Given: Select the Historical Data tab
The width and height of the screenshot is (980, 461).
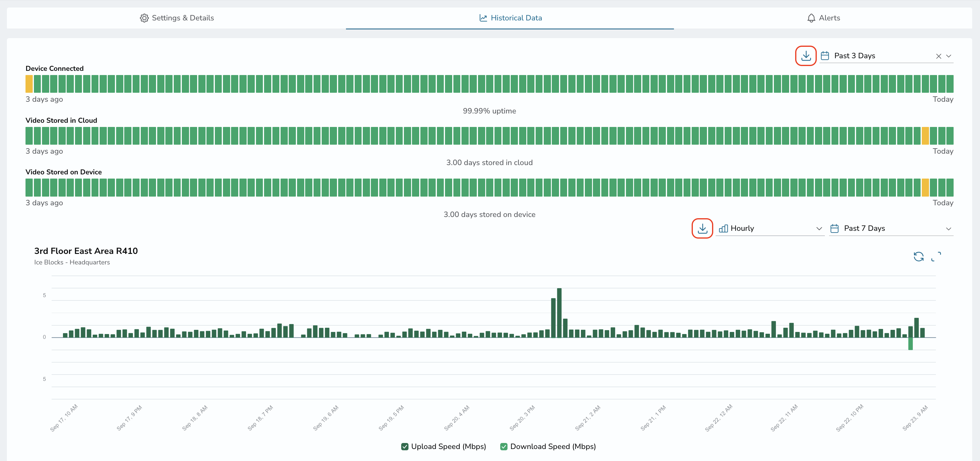Looking at the screenshot, I should (510, 18).
